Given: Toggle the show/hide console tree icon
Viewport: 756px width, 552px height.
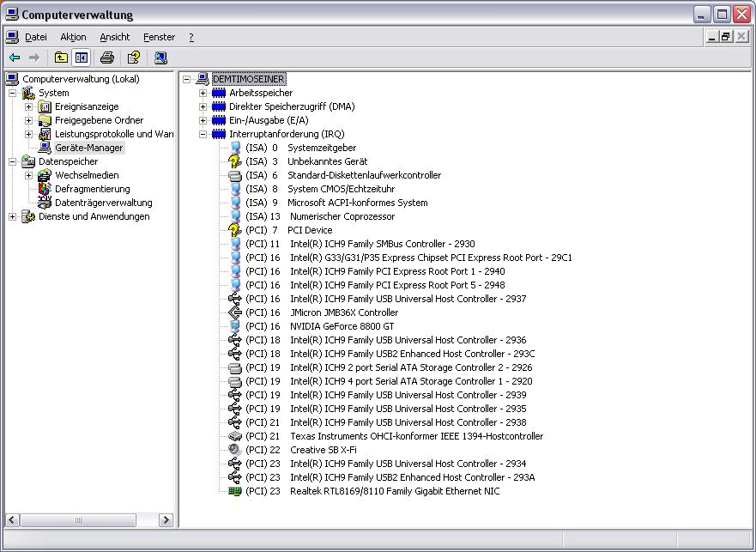Looking at the screenshot, I should click(x=81, y=58).
